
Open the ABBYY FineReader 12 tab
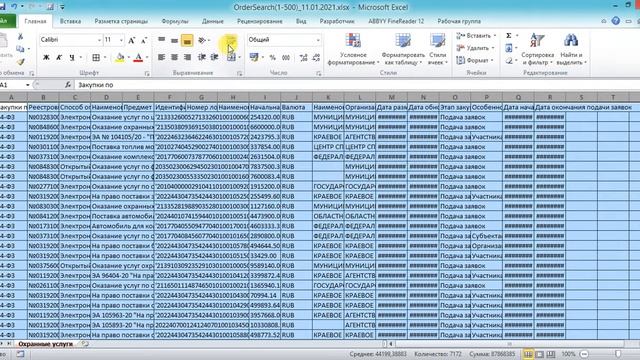396,21
